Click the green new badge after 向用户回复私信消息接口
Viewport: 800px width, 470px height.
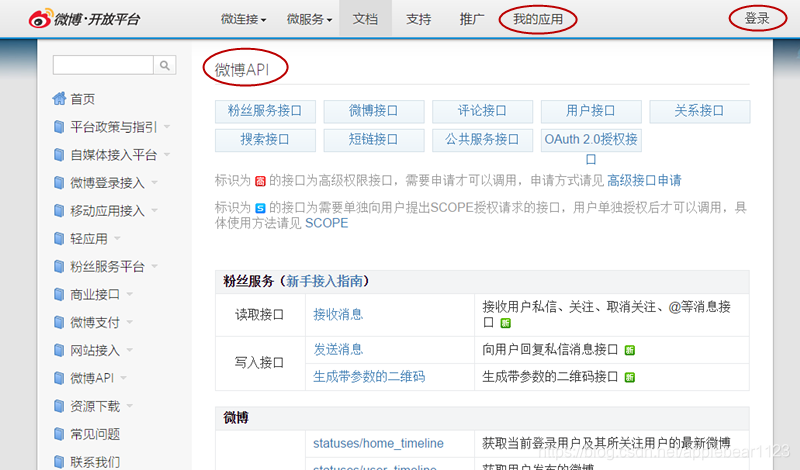tap(630, 350)
